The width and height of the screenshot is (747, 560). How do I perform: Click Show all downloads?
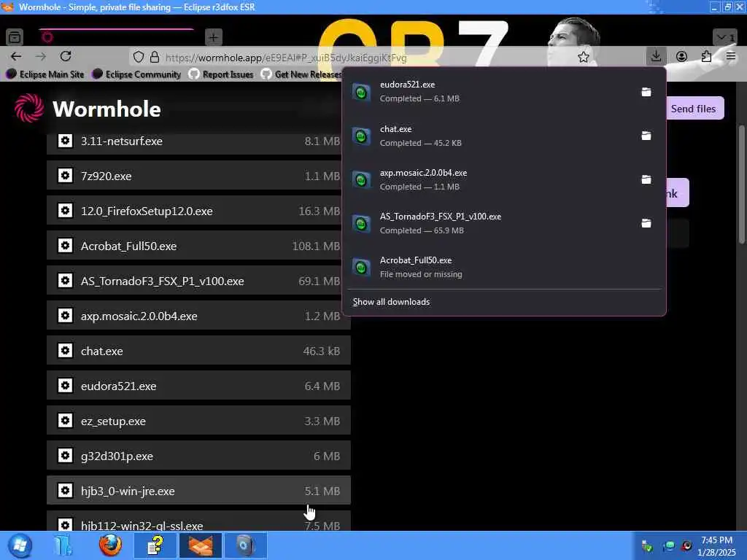tap(391, 302)
